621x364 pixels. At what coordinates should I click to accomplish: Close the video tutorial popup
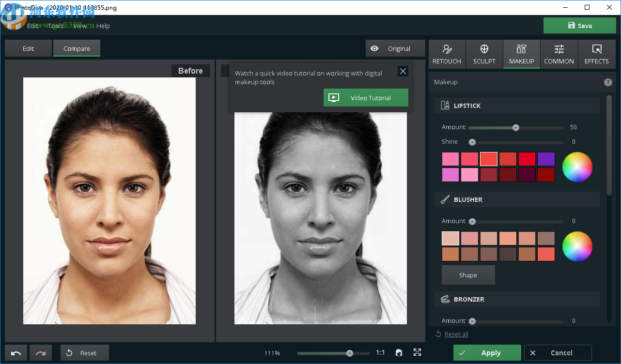click(403, 71)
